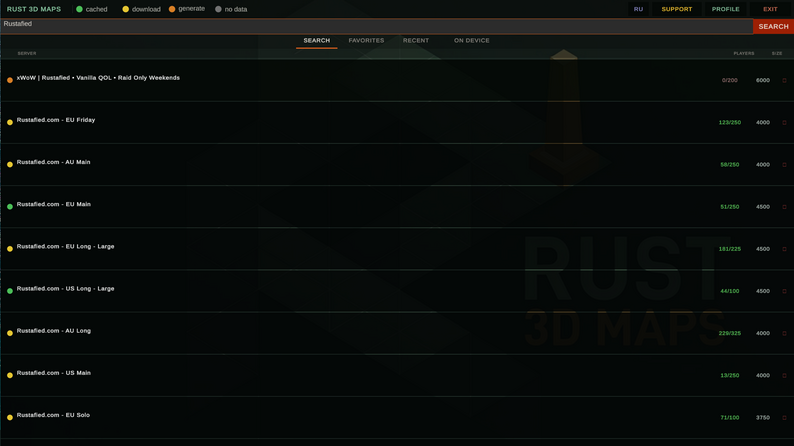Open the Profile page
794x446 pixels.
click(725, 9)
